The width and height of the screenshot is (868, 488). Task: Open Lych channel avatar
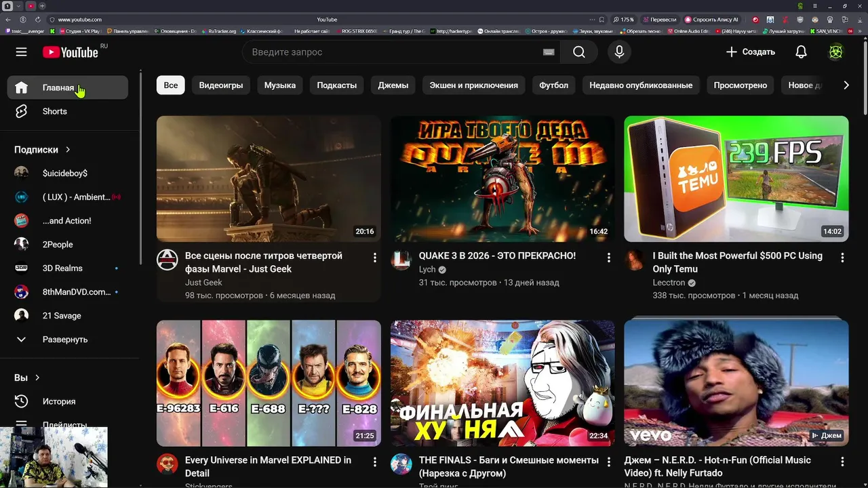point(401,260)
